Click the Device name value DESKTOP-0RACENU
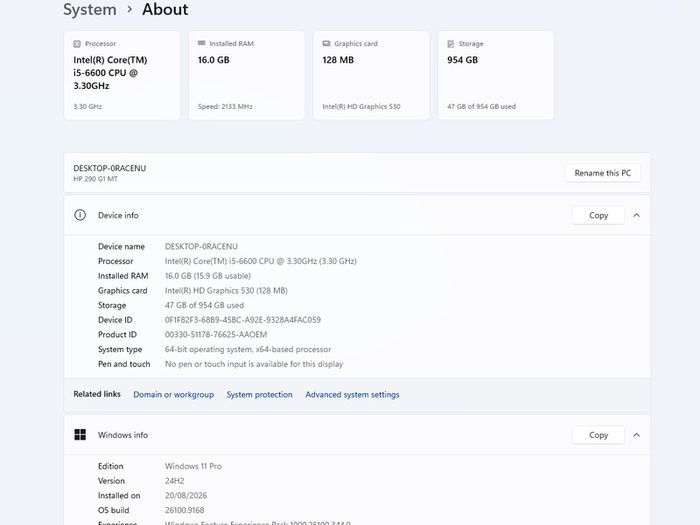 201,246
